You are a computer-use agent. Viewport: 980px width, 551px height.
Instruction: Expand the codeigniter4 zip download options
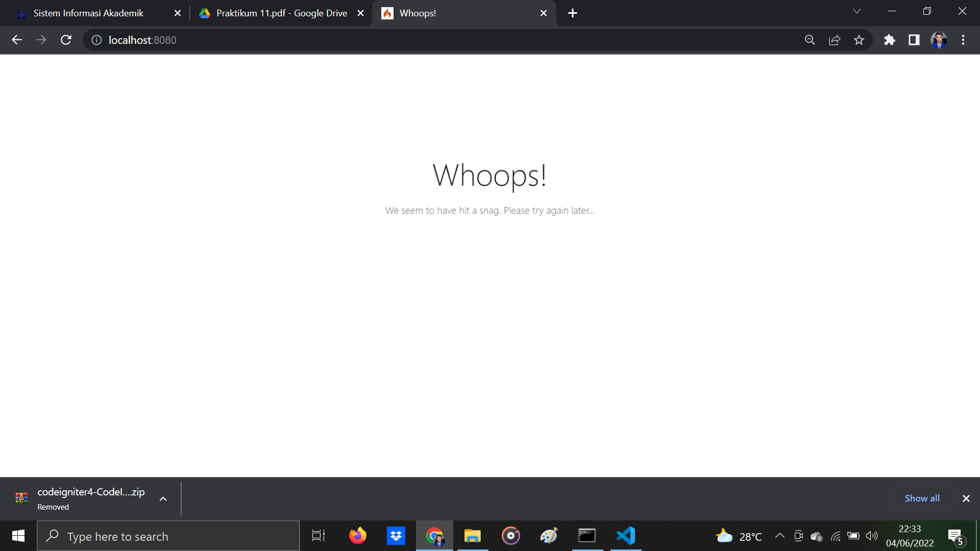click(163, 499)
